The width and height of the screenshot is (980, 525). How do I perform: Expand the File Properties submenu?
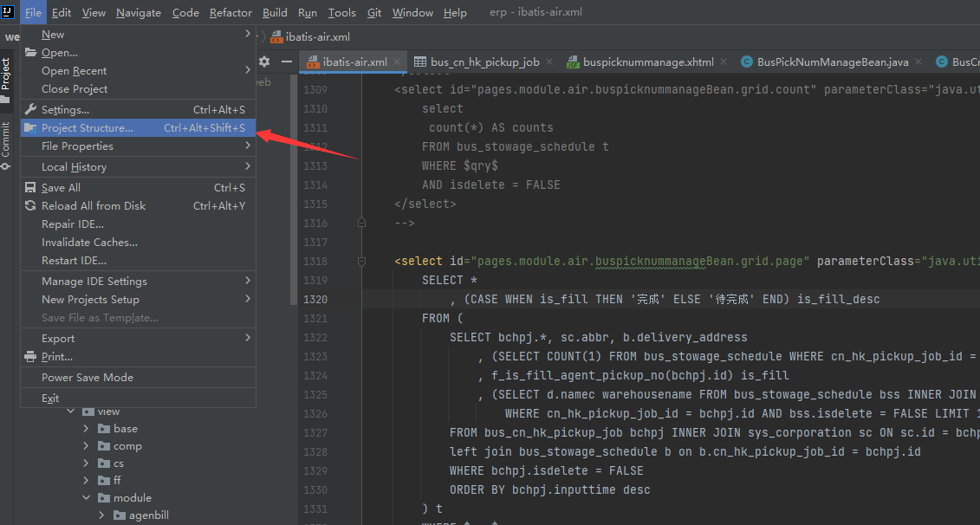tap(248, 146)
